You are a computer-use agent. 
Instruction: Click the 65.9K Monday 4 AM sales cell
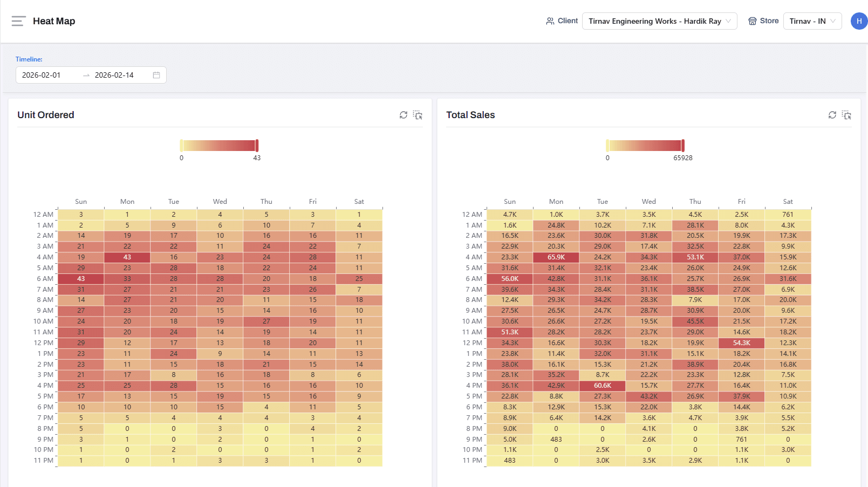coord(556,257)
